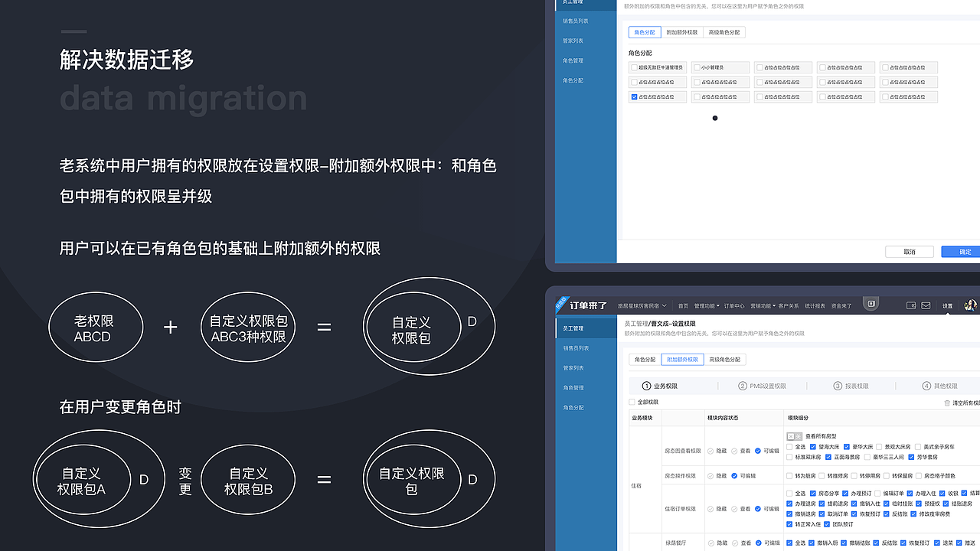Expand the 营销功能 menu
980x551 pixels.
tap(763, 305)
